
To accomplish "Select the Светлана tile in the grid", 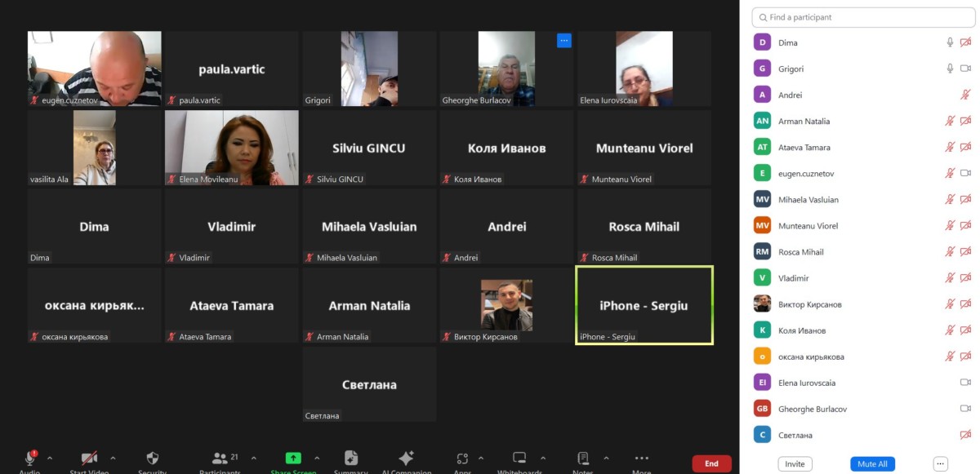I will click(x=369, y=384).
